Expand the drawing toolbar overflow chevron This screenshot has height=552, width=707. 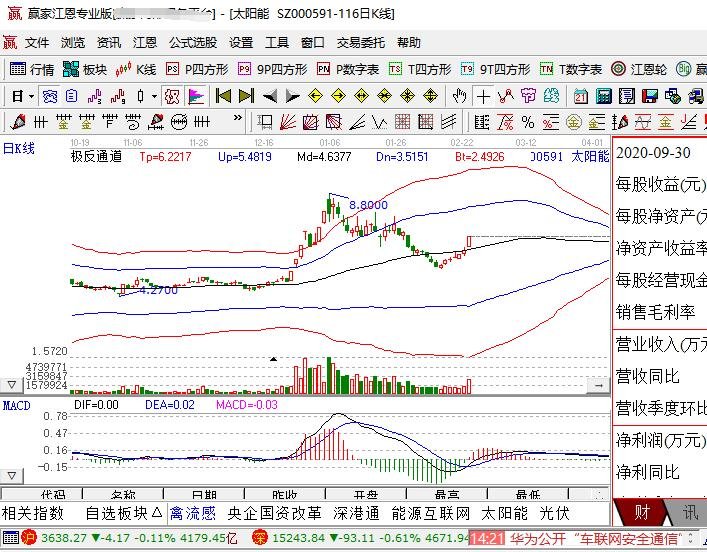tap(238, 122)
